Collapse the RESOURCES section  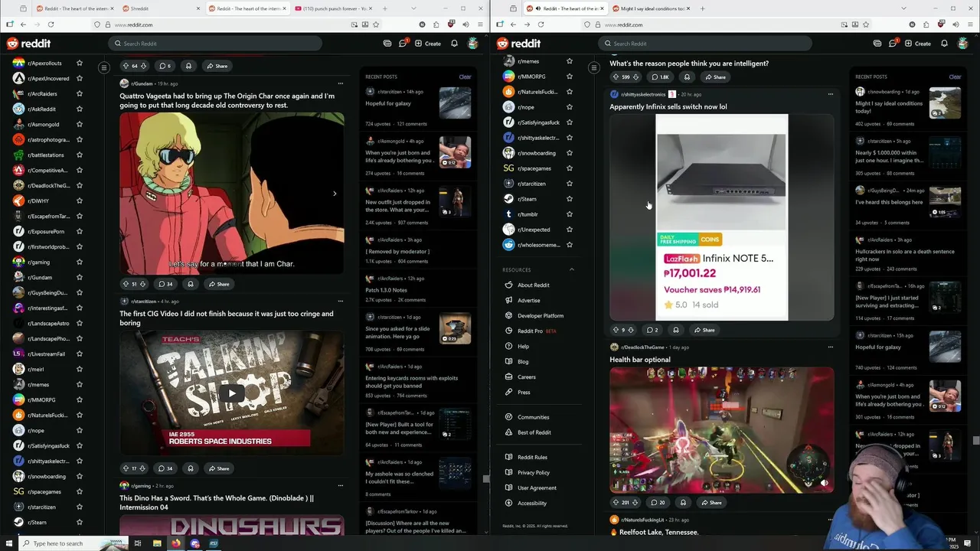tap(571, 269)
